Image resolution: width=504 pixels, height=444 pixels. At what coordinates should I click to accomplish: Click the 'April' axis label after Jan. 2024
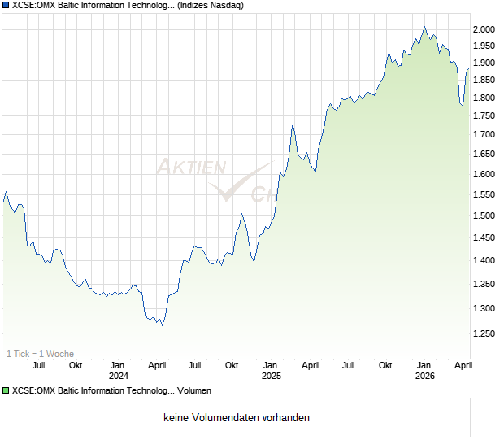[x=157, y=366]
